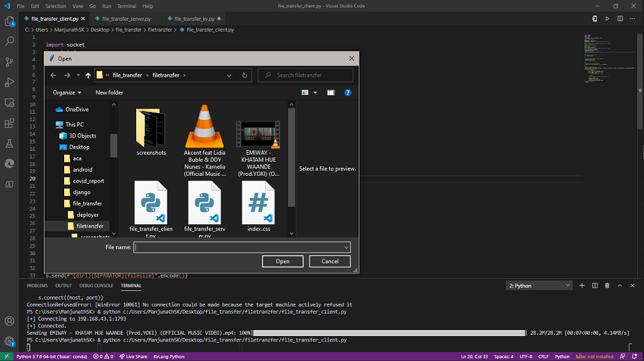Open the Run and Debug view
644x361 pixels.
(9, 82)
